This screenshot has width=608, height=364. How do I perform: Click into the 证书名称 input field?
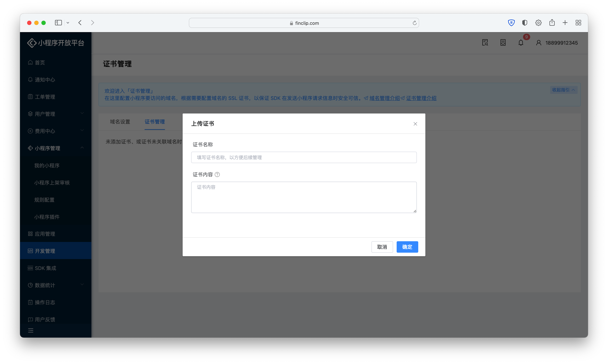304,158
